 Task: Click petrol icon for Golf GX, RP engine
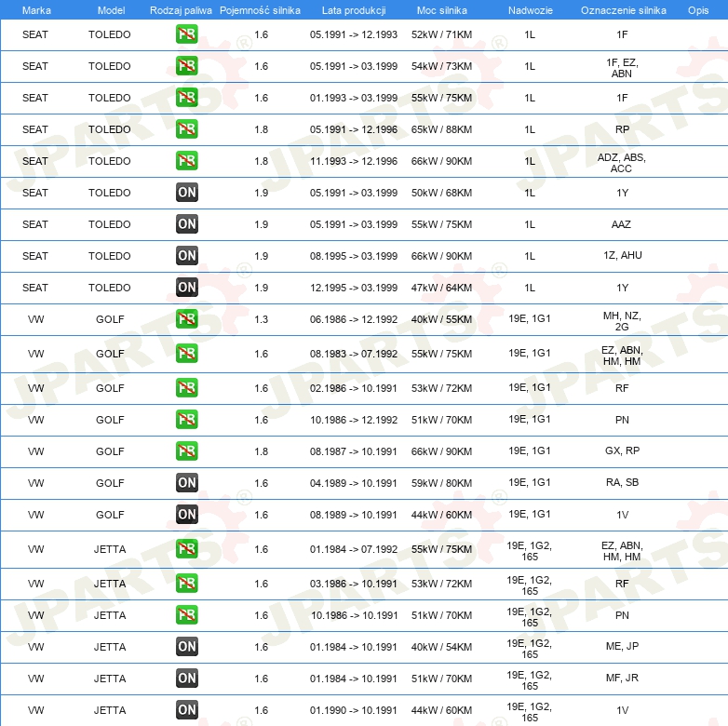[x=186, y=450]
